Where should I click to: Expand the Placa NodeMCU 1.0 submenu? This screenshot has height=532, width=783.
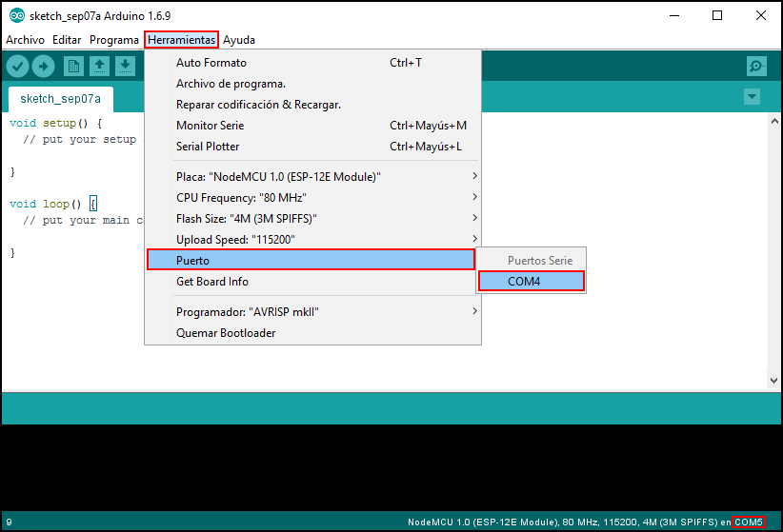(312, 177)
